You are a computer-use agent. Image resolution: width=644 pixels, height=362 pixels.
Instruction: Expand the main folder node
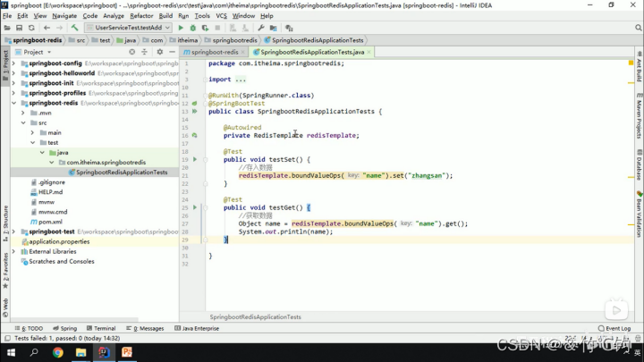[x=32, y=132]
